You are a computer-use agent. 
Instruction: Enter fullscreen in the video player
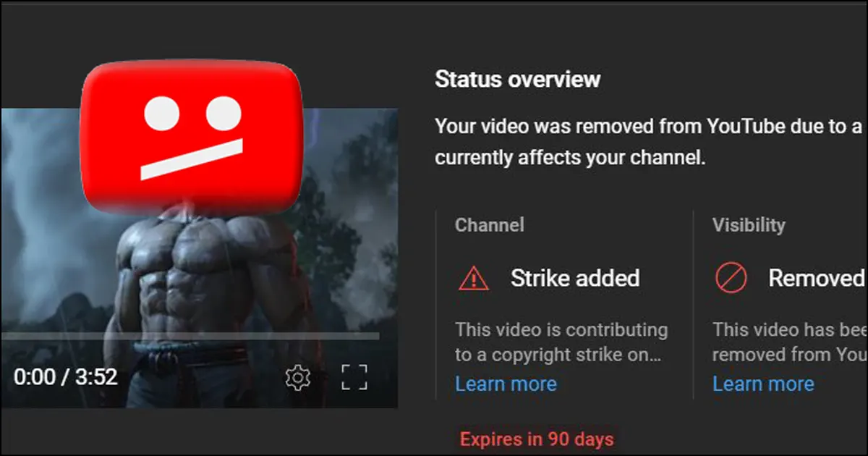click(354, 378)
